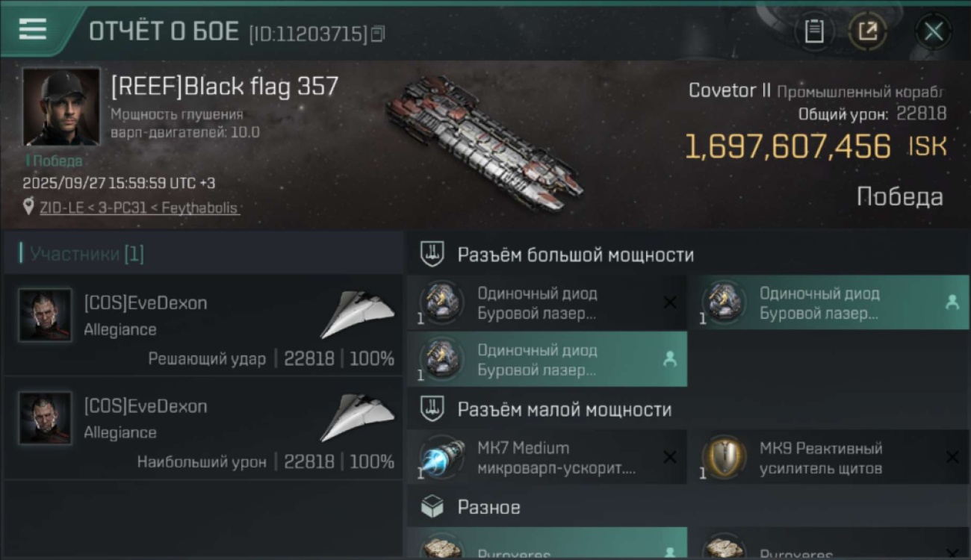Collapse the Разъём малой мощности section
Screen dimensions: 971x560
[564, 409]
